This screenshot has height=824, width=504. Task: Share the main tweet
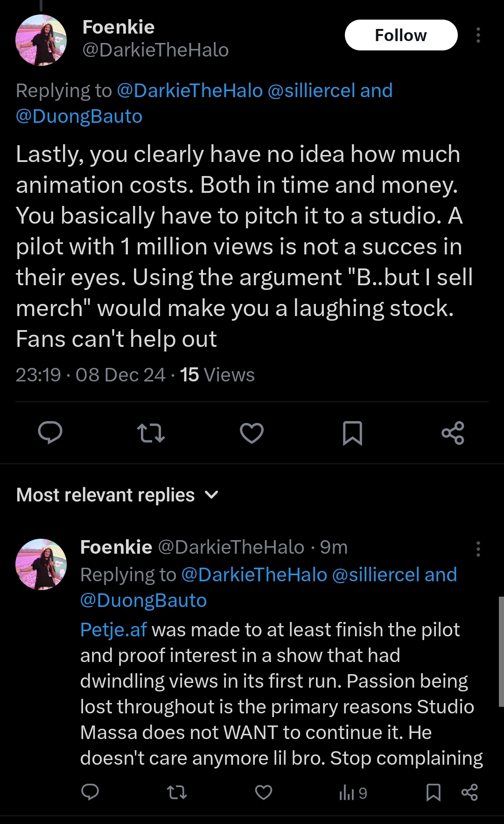(453, 433)
